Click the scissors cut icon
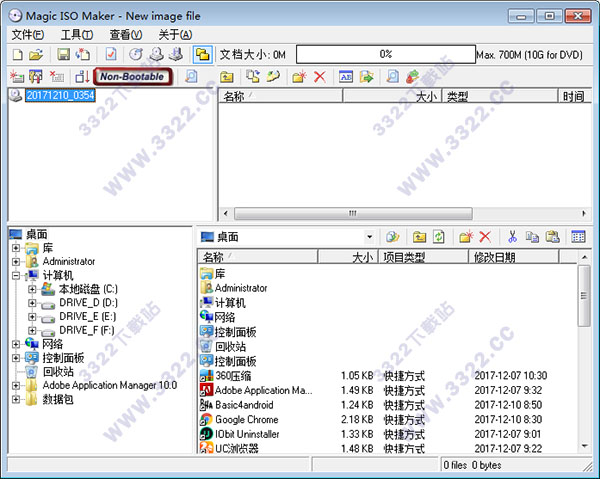 coord(512,237)
